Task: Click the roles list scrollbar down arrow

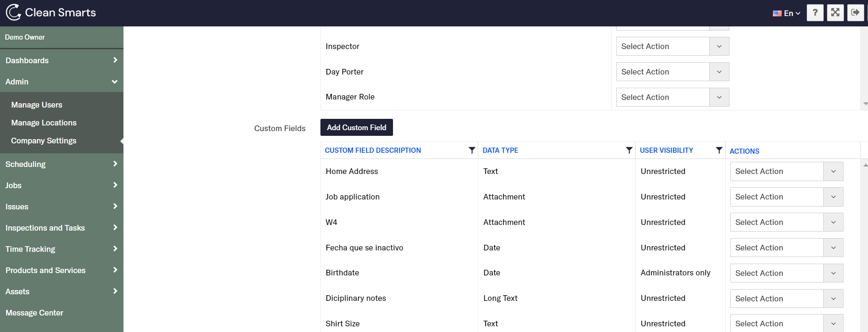Action: [x=865, y=104]
